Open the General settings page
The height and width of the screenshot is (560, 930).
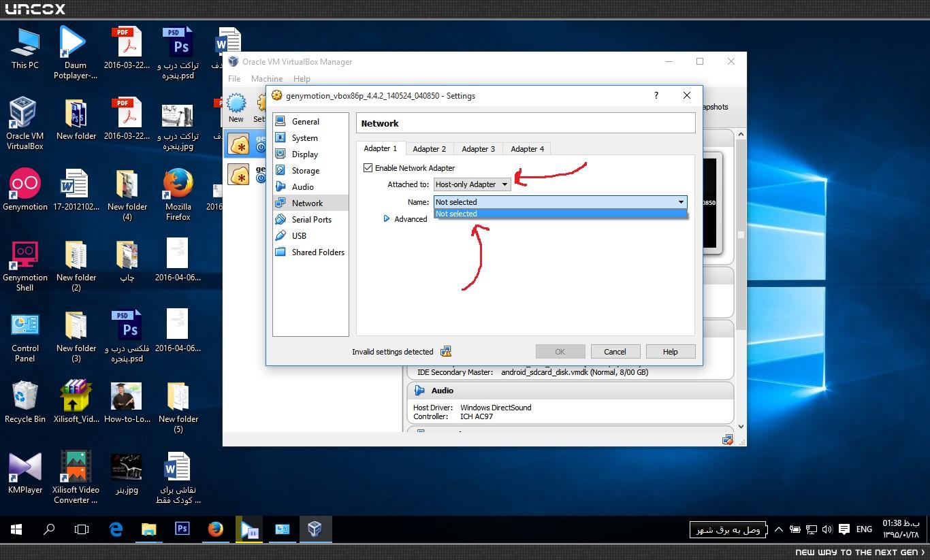click(x=310, y=122)
